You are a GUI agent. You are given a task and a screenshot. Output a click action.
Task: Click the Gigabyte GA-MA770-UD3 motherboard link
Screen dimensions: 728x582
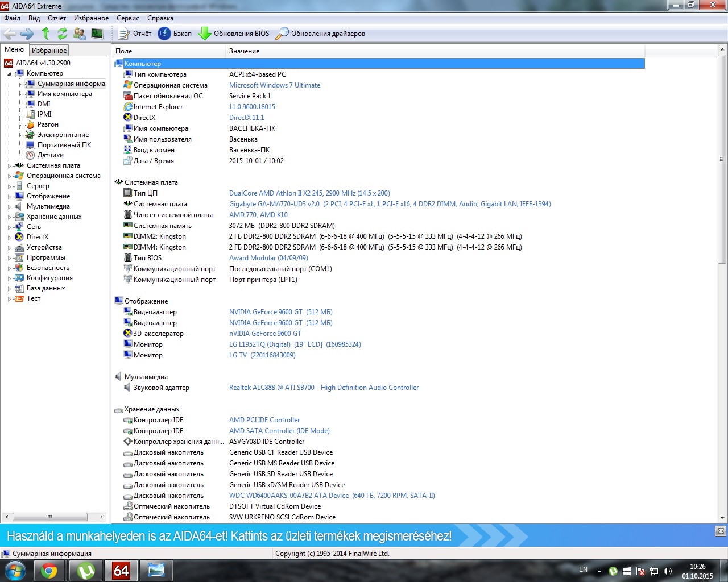274,204
